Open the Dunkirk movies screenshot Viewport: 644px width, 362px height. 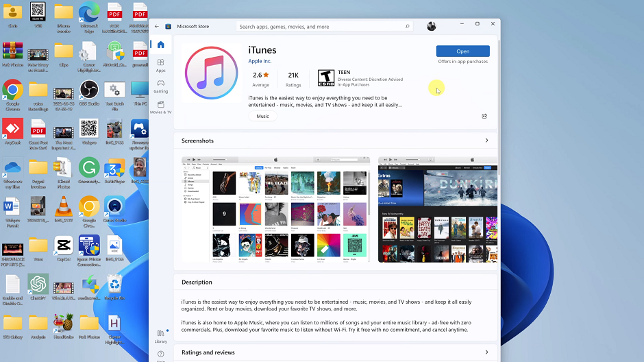pos(438,209)
